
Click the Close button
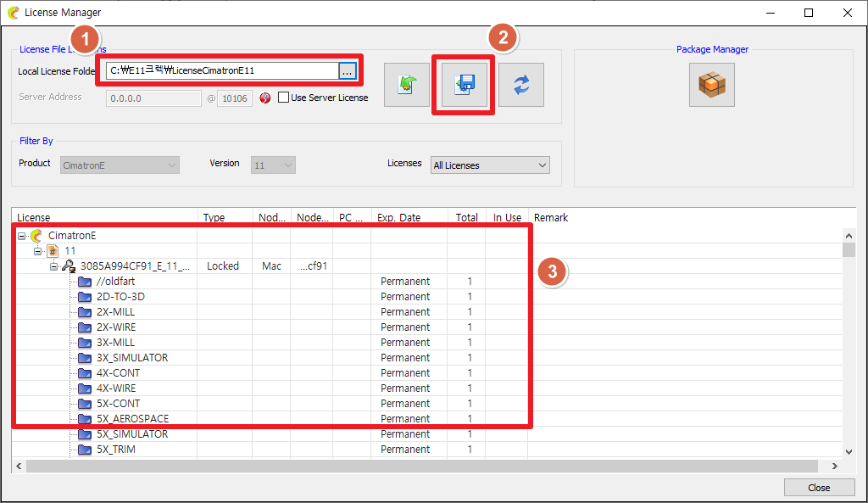(819, 488)
